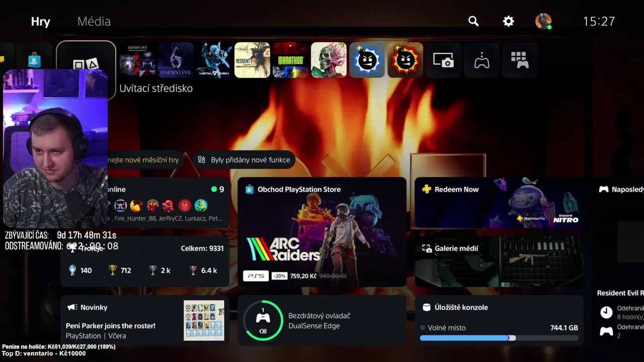Launch the Resident Evil 6 game tile
This screenshot has height=362, width=644.
[x=176, y=60]
